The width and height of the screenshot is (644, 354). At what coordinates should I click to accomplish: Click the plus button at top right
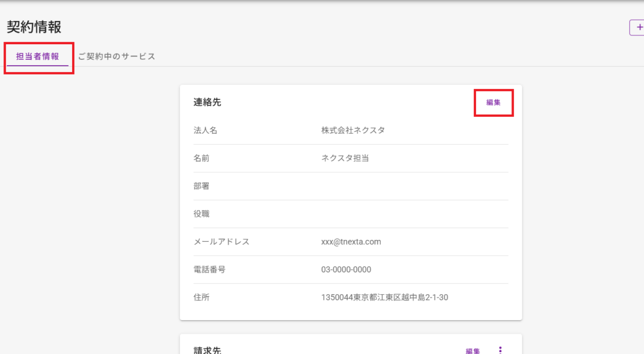(x=638, y=27)
